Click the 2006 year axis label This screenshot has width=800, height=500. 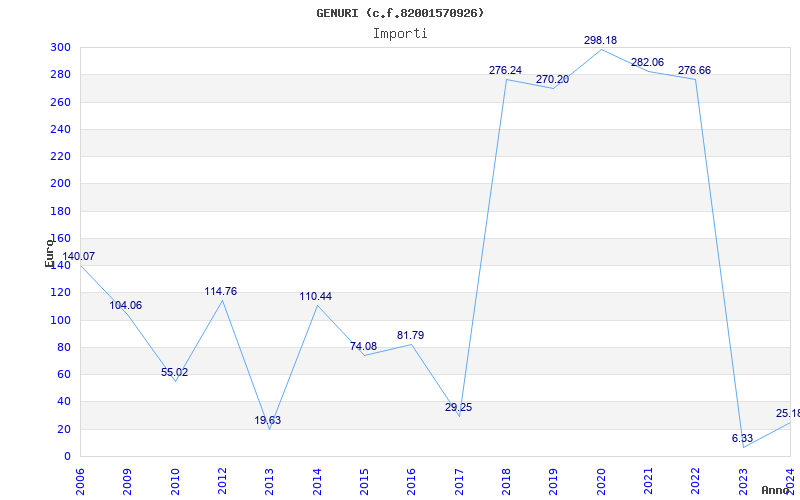80,481
